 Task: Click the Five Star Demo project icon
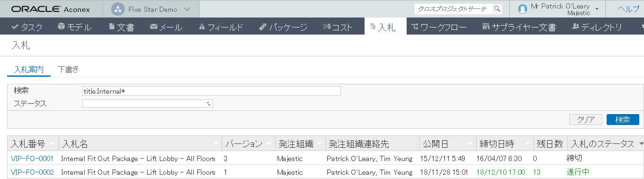coord(118,9)
